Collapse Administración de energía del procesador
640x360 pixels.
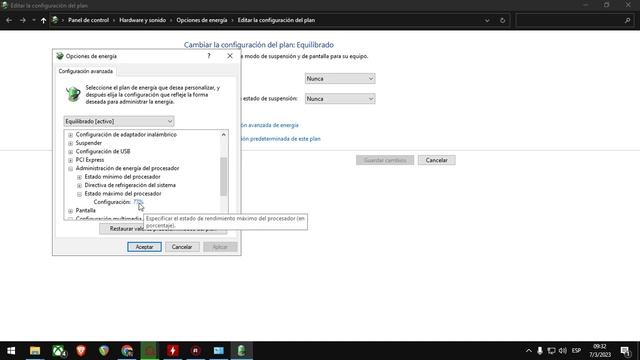tap(71, 169)
